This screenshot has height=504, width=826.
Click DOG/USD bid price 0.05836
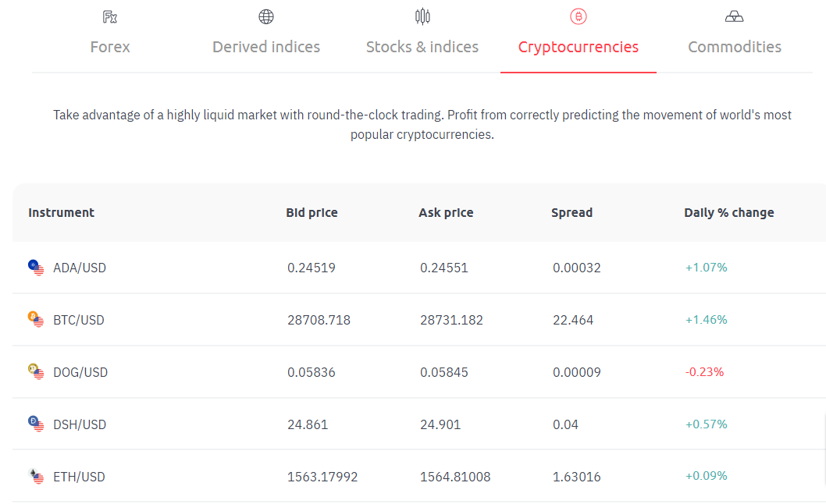click(312, 372)
